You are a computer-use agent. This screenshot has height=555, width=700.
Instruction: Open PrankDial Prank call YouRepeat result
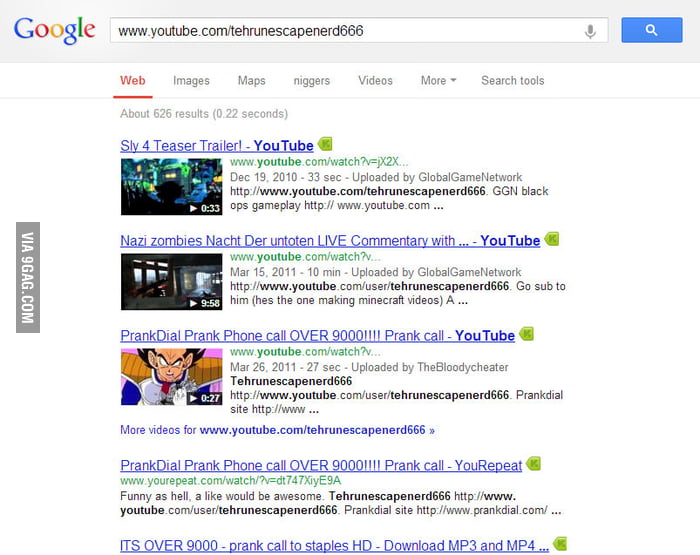point(321,466)
